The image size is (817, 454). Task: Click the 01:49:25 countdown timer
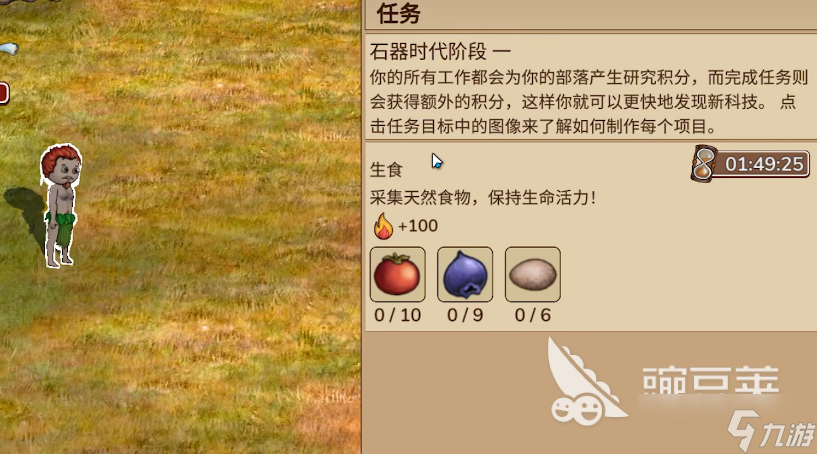[764, 164]
